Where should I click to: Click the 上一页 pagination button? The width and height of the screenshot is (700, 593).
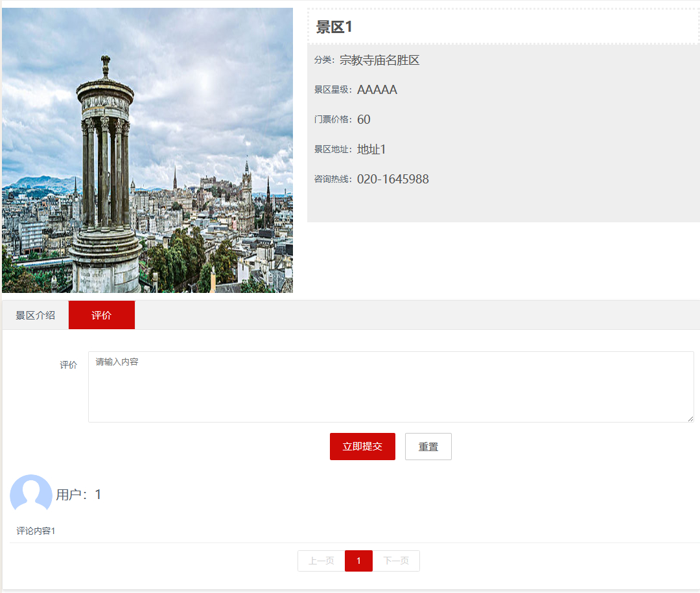pos(320,561)
